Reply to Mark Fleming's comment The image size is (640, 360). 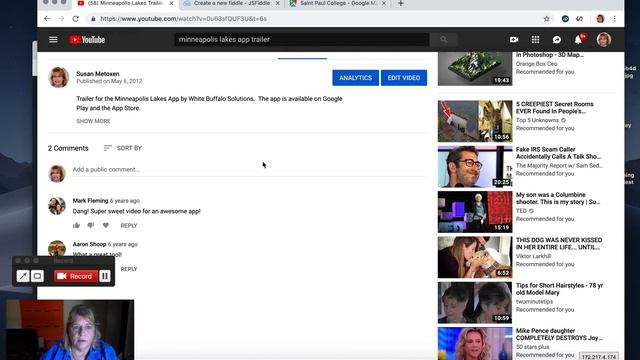click(129, 225)
